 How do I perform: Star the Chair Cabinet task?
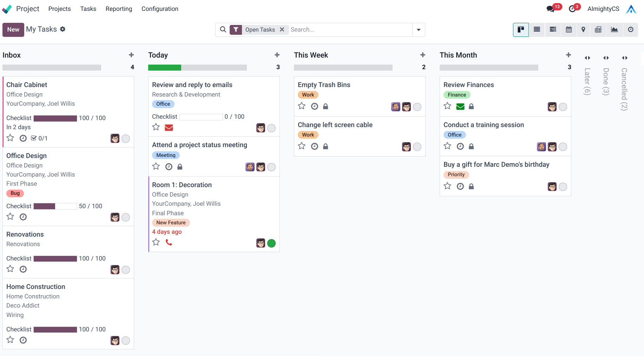click(11, 138)
